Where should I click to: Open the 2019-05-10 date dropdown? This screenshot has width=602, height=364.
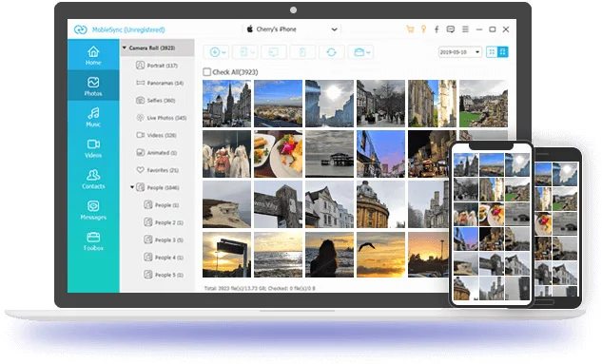pyautogui.click(x=460, y=51)
